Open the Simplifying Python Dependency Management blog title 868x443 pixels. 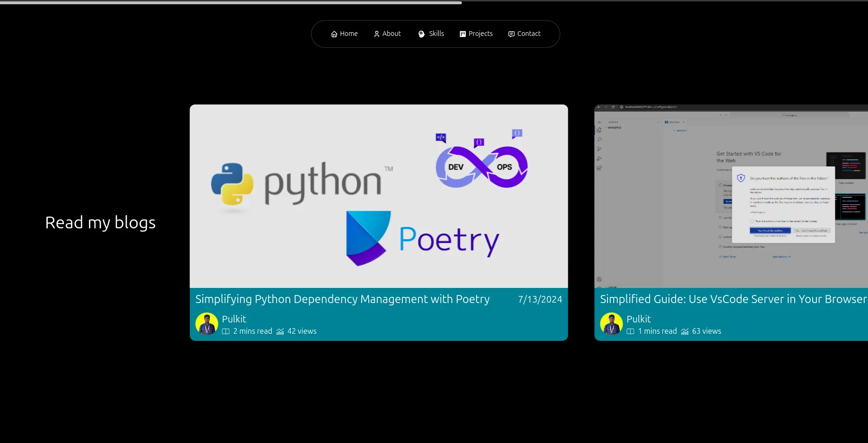click(342, 299)
